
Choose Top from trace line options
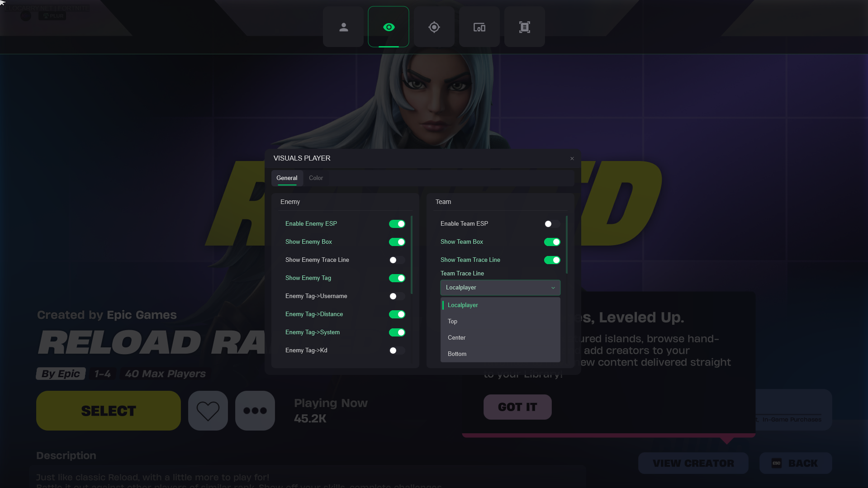tap(453, 322)
